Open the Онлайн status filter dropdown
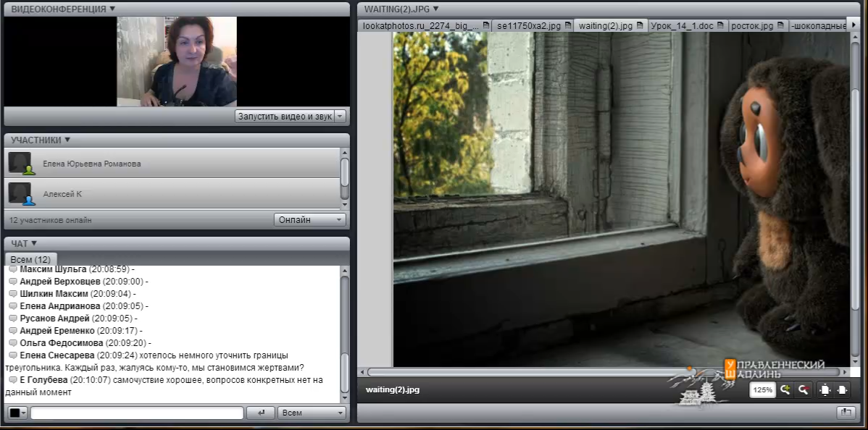Image resolution: width=868 pixels, height=430 pixels. click(x=309, y=219)
